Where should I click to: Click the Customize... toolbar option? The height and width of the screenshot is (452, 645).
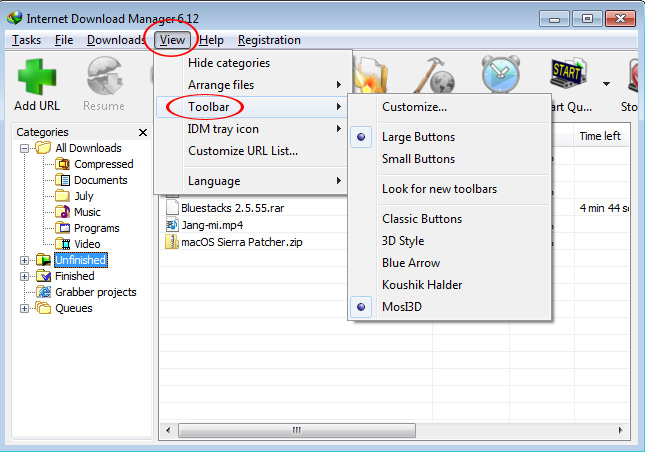414,107
